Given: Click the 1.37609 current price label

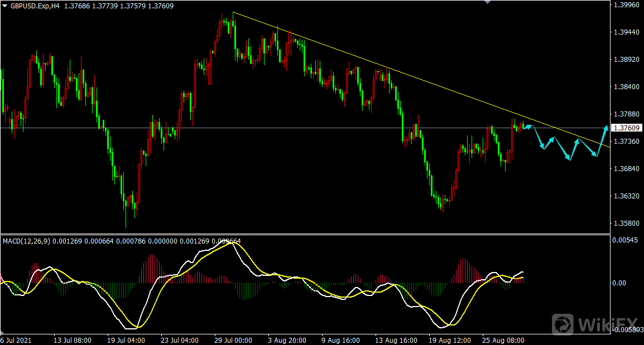Looking at the screenshot, I should point(625,128).
